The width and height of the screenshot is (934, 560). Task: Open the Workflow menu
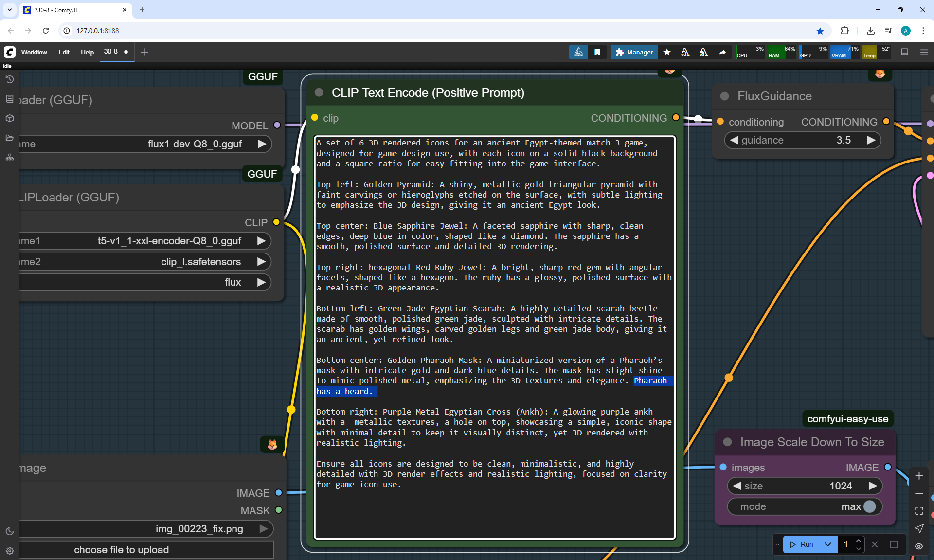coord(34,52)
